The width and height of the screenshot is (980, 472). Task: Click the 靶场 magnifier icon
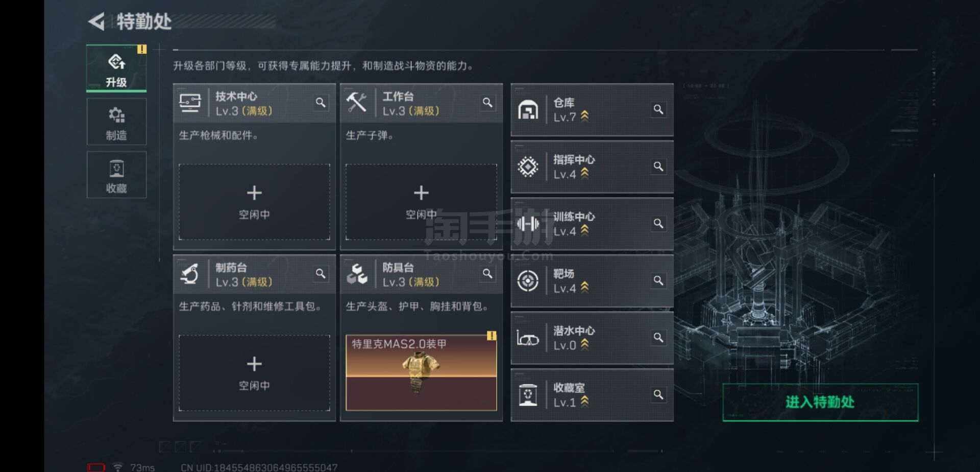click(x=658, y=280)
